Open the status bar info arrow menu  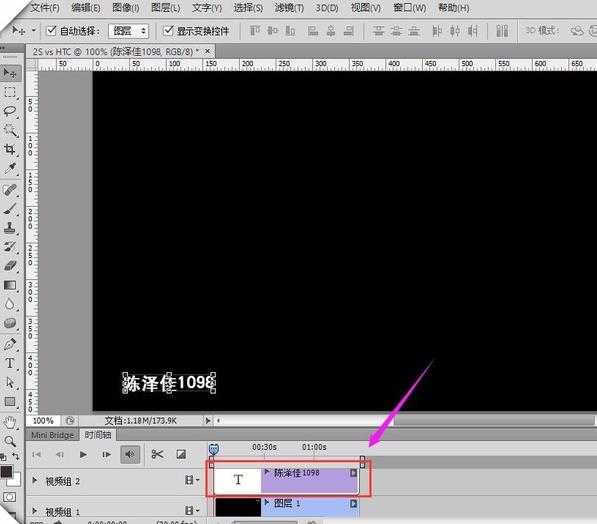click(x=208, y=420)
